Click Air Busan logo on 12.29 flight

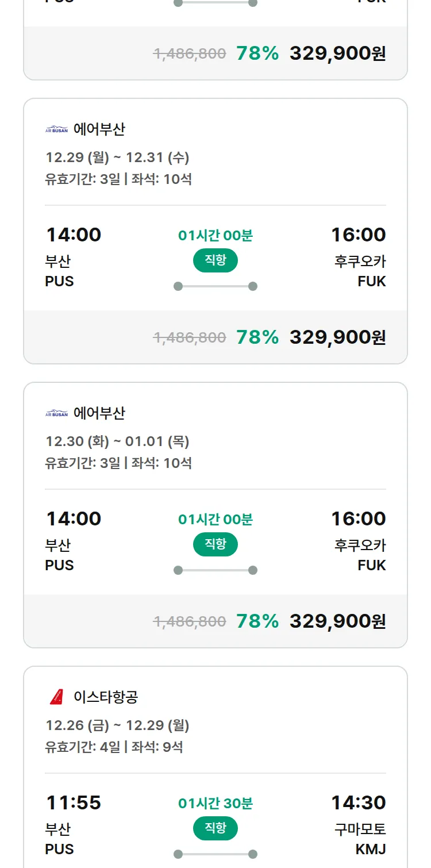pyautogui.click(x=56, y=130)
